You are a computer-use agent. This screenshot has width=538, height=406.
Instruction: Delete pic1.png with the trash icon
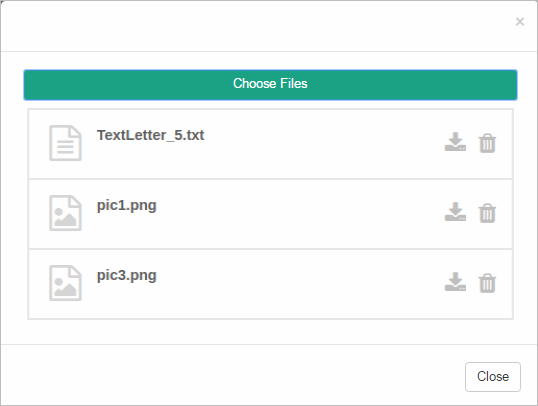tap(487, 213)
